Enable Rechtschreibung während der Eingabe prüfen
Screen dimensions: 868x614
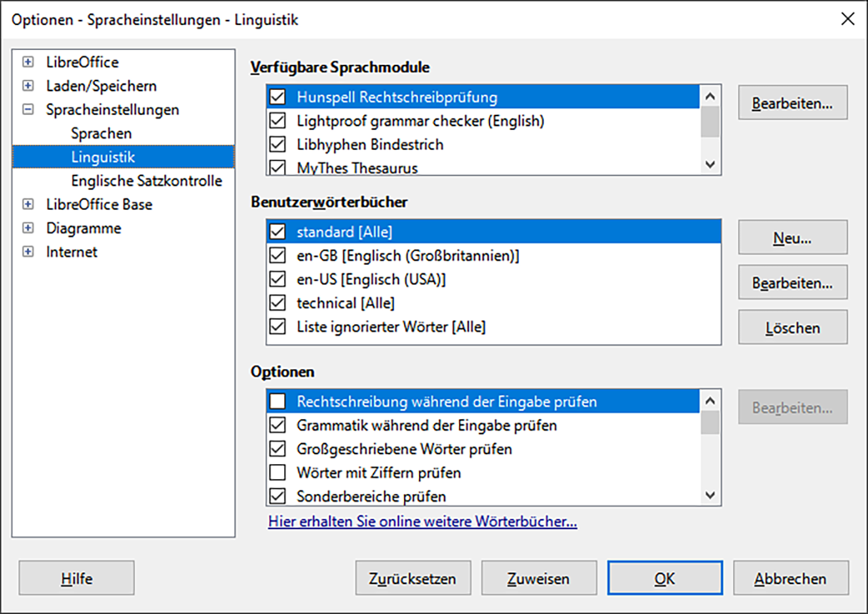tap(277, 401)
